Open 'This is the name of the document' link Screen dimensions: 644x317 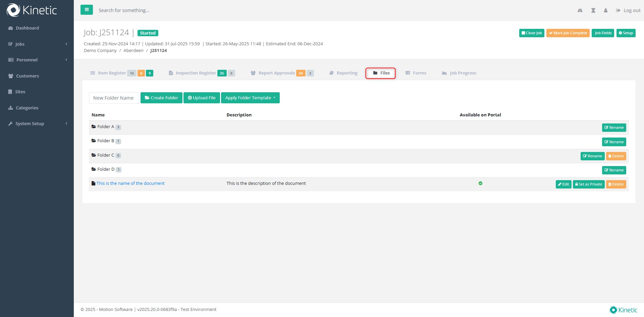(130, 183)
